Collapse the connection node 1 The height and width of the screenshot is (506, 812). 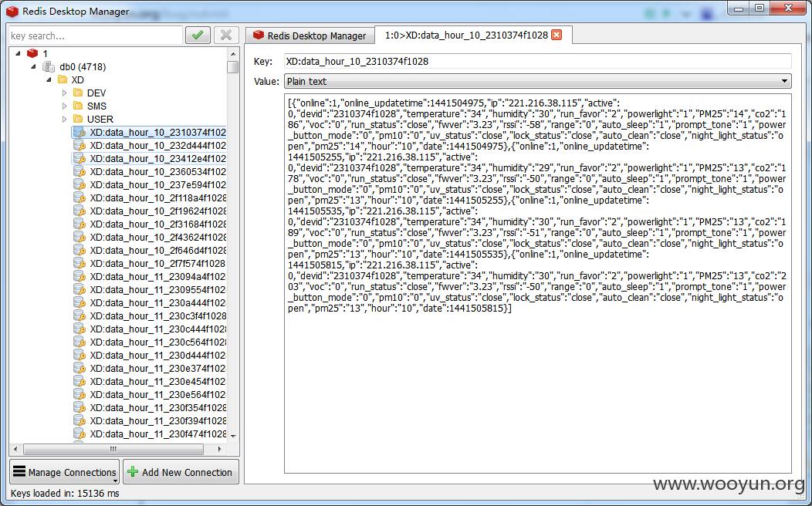point(18,53)
